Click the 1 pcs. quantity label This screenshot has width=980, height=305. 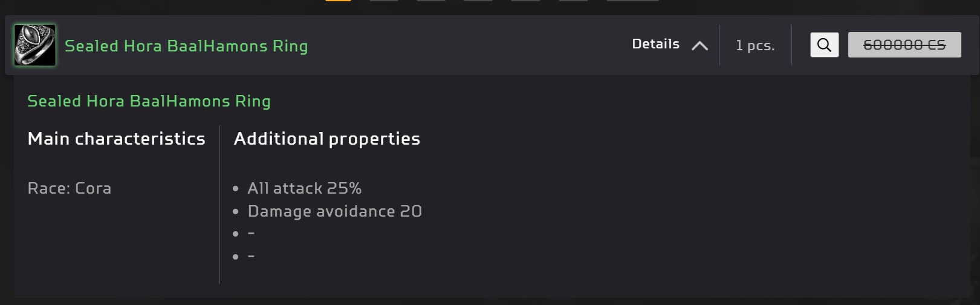pyautogui.click(x=755, y=45)
